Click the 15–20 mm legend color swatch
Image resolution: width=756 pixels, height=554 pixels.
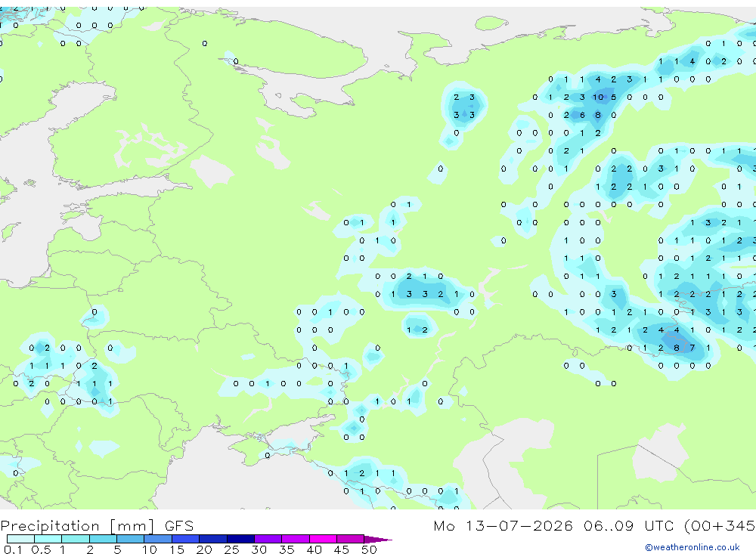(x=185, y=539)
